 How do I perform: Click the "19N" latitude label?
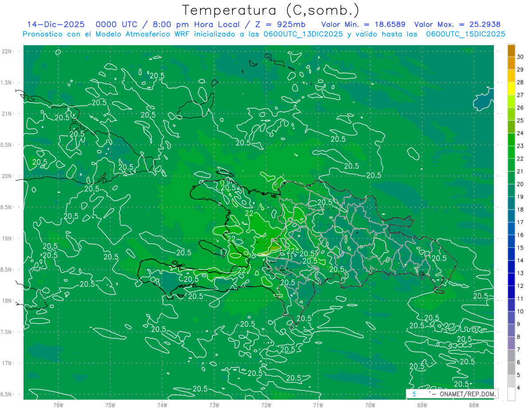(7, 238)
